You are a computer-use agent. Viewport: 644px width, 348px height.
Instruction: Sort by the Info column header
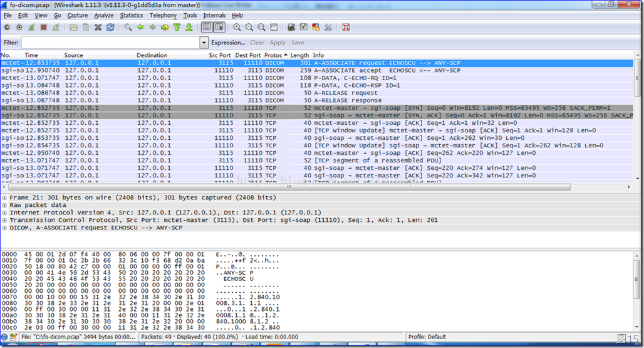click(318, 55)
